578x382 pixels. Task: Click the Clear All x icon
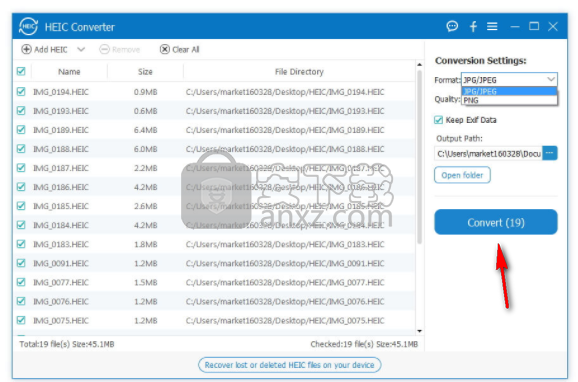pos(165,49)
